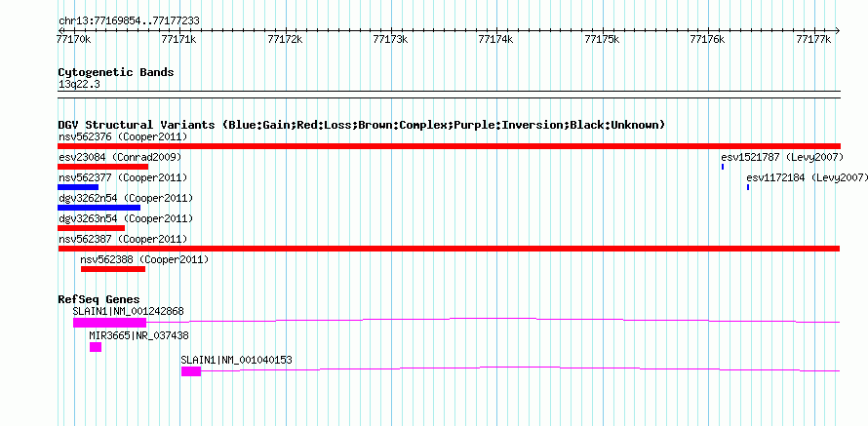This screenshot has height=426, width=868.
Task: Click the 77176k ruler tick label
Action: pyautogui.click(x=708, y=39)
